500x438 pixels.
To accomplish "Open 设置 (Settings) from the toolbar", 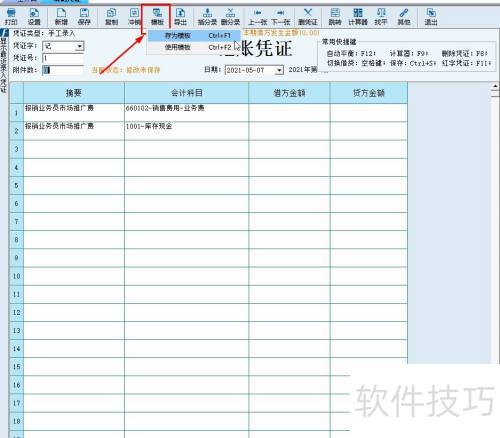I will (34, 17).
